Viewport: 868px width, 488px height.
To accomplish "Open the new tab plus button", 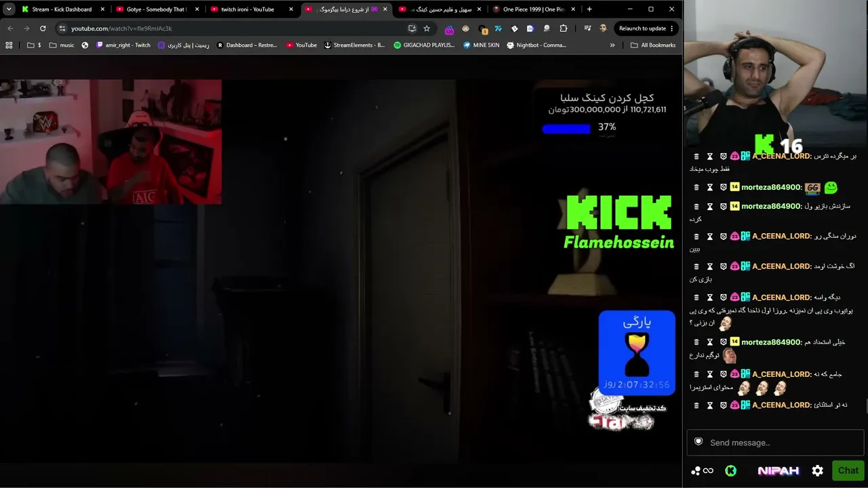I will click(x=589, y=9).
